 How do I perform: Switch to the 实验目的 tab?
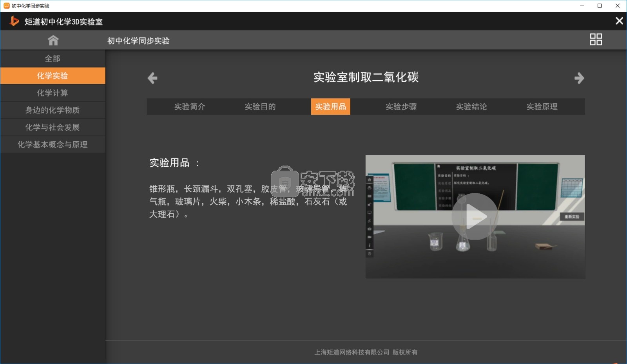click(x=260, y=106)
